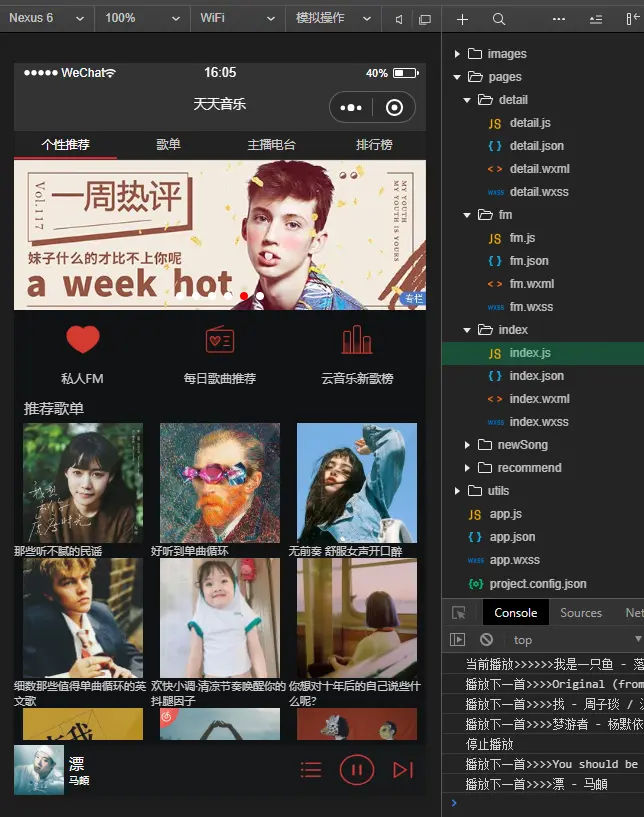Toggle the console sidebar icon
Viewport: 644px width, 817px height.
457,639
